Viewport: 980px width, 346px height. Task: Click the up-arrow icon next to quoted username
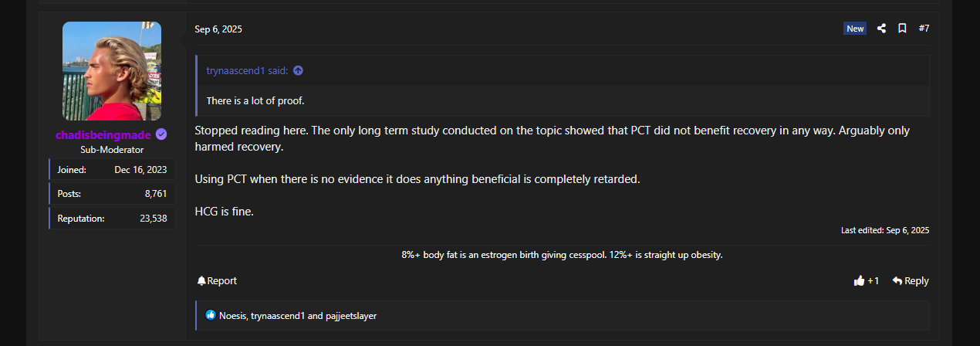[x=298, y=70]
